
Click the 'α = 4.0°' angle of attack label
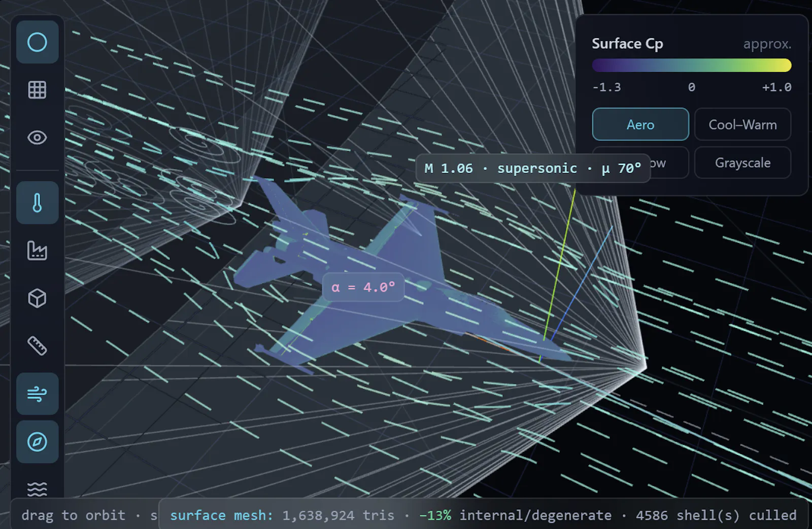click(x=363, y=288)
